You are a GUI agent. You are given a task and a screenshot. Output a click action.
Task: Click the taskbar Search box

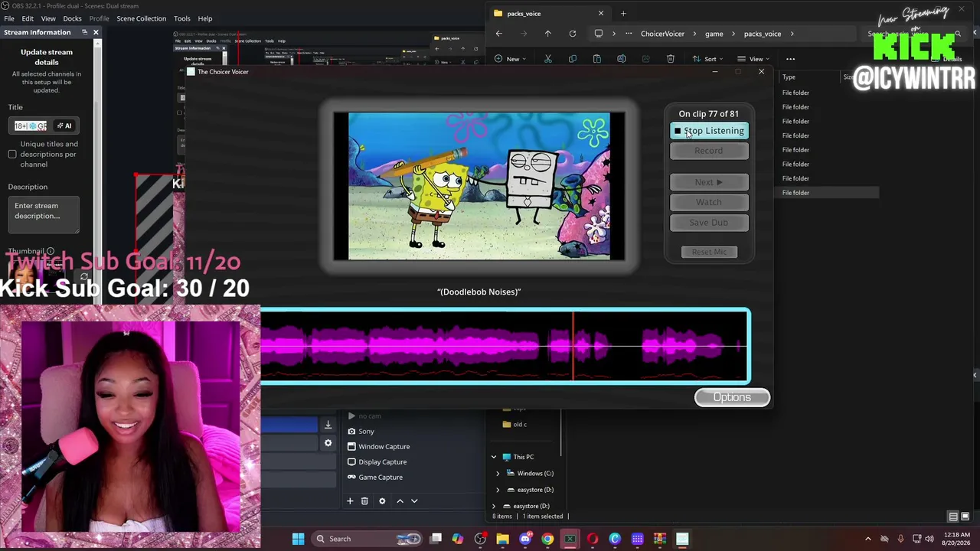tap(368, 539)
